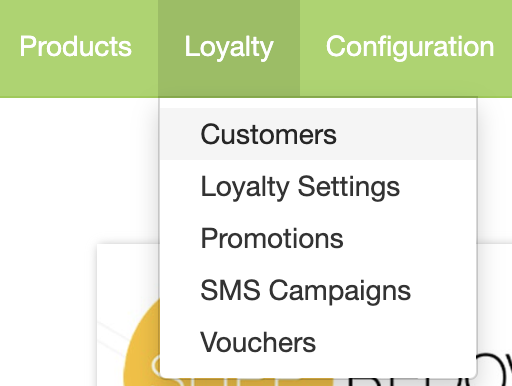Collapse the open Loyalty dropdown menu
The image size is (512, 386).
[x=229, y=47]
